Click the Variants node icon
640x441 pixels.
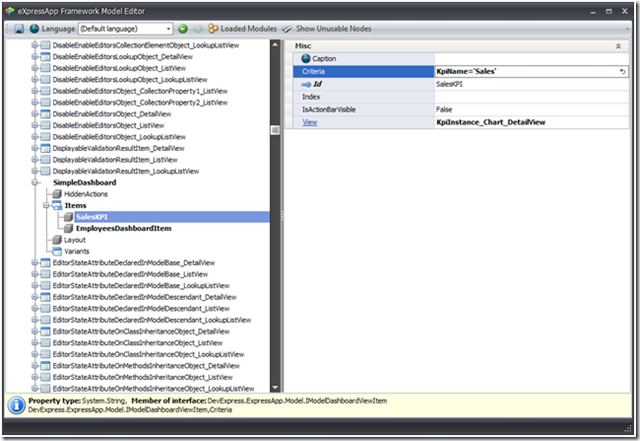[57, 251]
